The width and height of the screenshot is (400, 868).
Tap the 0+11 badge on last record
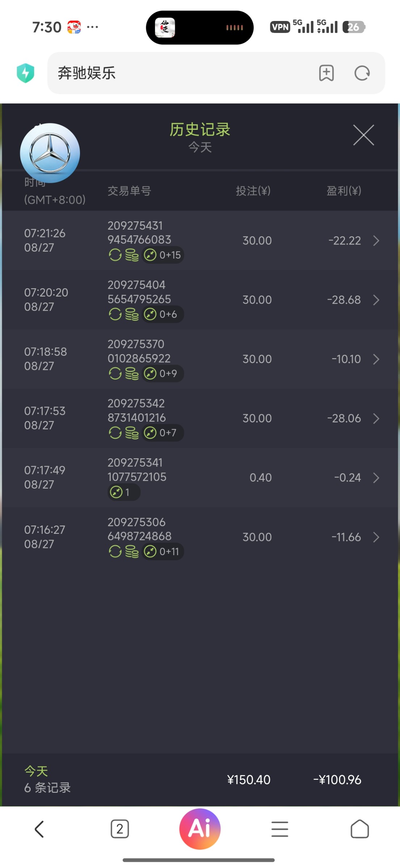[x=163, y=552]
